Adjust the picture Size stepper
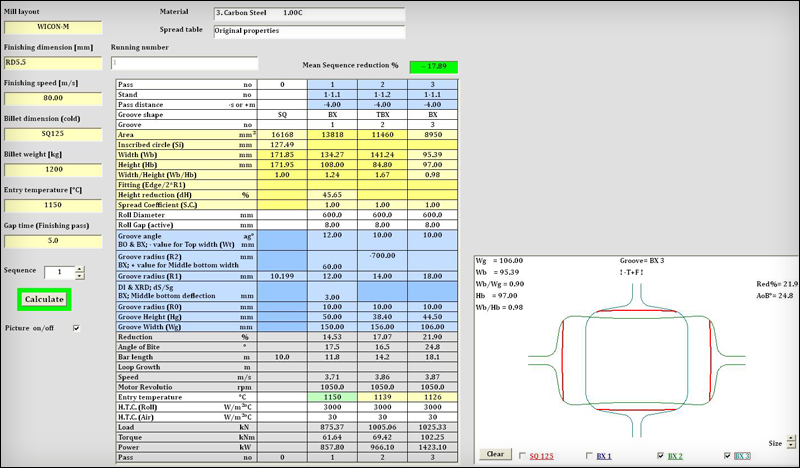800x468 pixels. (791, 441)
